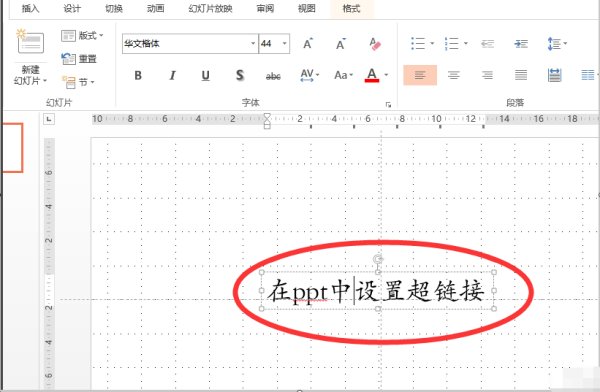The width and height of the screenshot is (600, 392).
Task: Open the line spacing menu
Action: pos(557,44)
